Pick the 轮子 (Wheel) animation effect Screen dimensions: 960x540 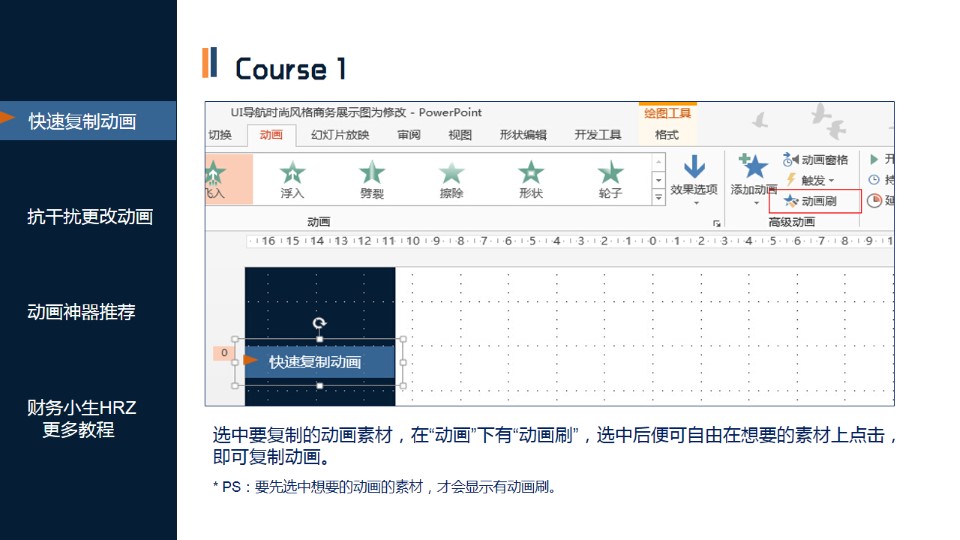(x=610, y=180)
